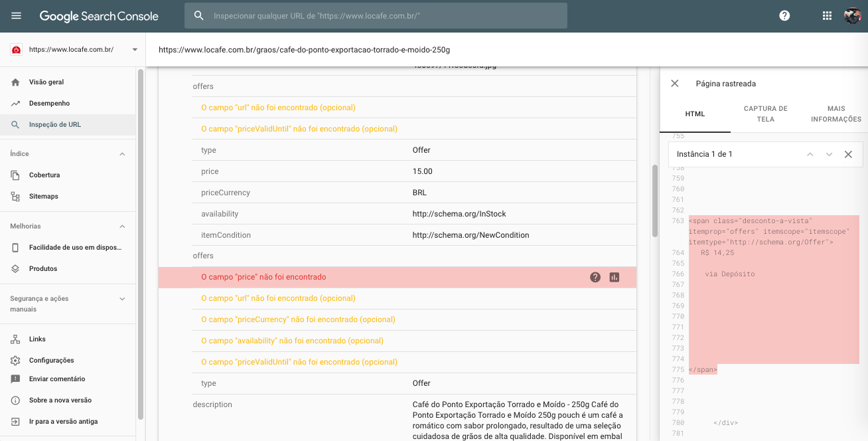The height and width of the screenshot is (441, 868).
Task: Open Desempenho in sidebar
Action: (68, 104)
